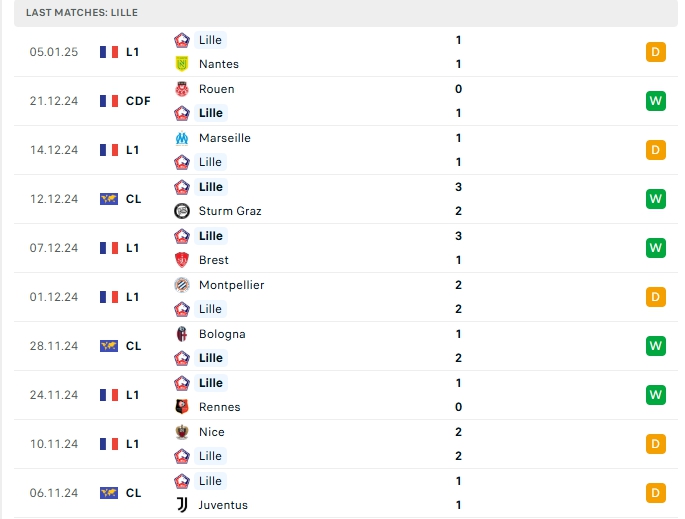Click the Sturm Graz club crest
The image size is (685, 519).
click(x=182, y=211)
